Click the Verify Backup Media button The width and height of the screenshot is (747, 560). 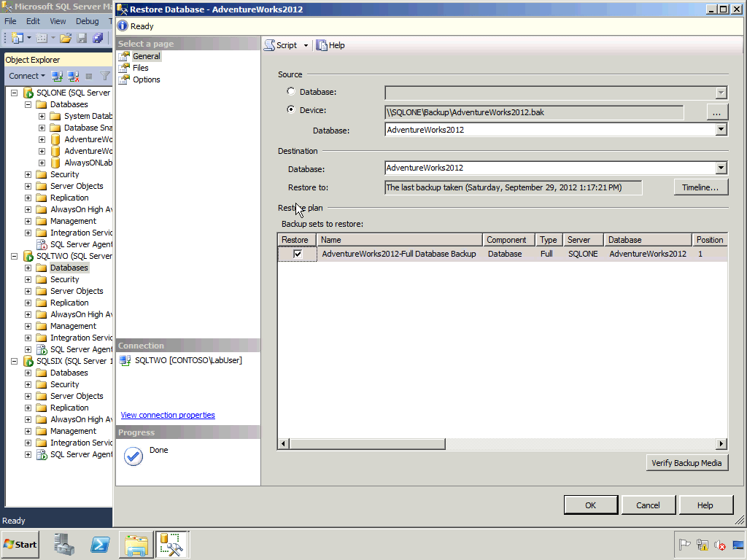coord(686,462)
